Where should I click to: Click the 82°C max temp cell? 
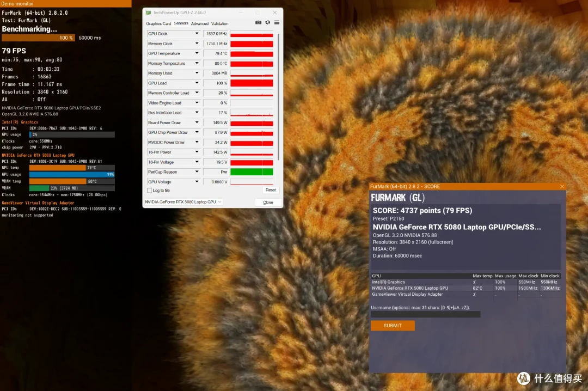coord(478,288)
